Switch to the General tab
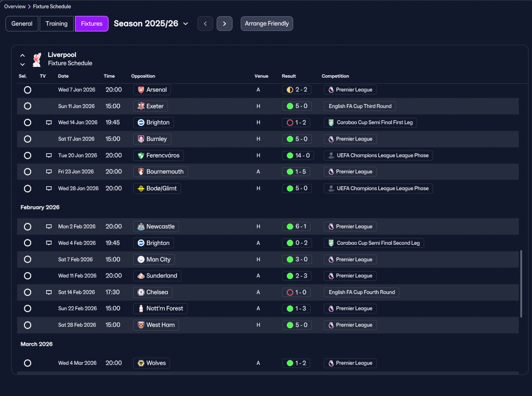 22,24
